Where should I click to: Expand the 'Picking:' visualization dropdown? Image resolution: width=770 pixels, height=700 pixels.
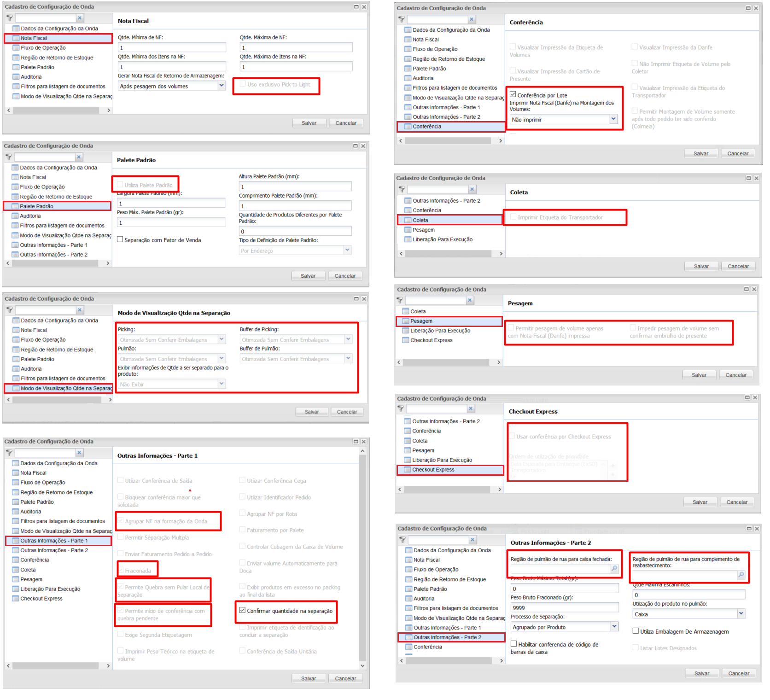(222, 339)
